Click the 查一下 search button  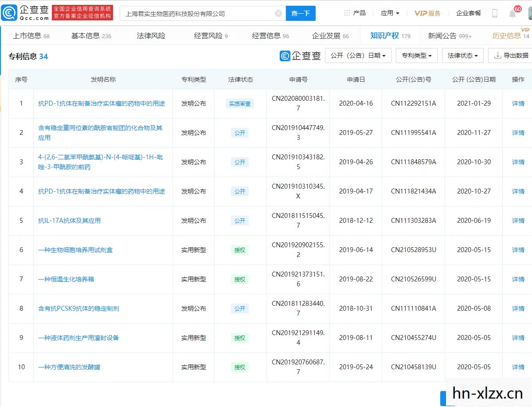(301, 13)
